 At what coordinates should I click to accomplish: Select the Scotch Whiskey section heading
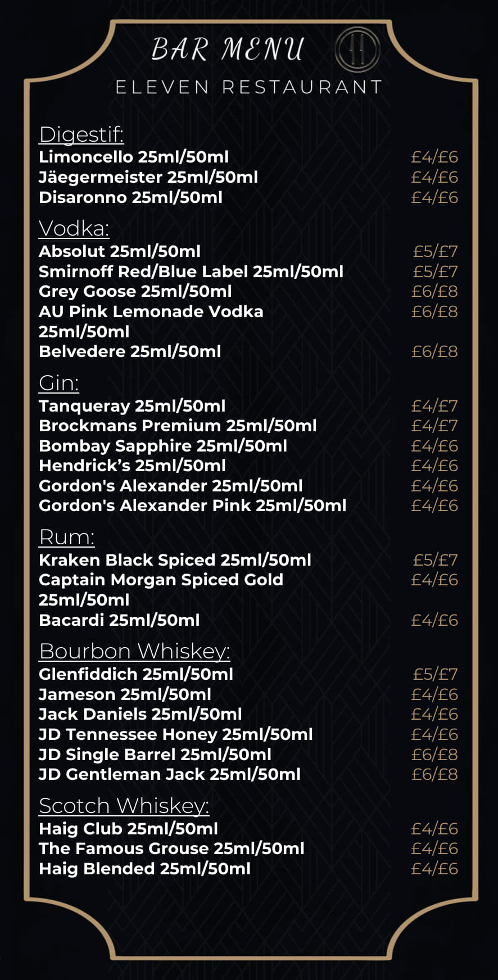pos(124,806)
